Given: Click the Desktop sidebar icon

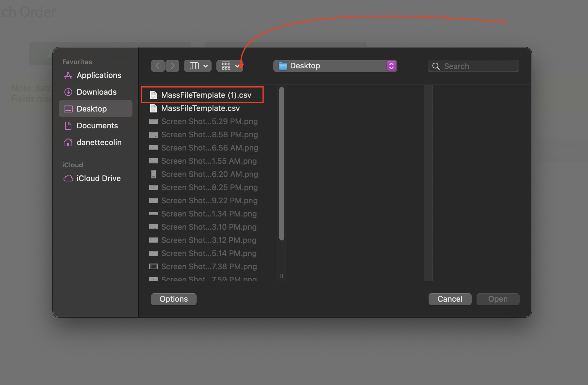Looking at the screenshot, I should pos(68,109).
